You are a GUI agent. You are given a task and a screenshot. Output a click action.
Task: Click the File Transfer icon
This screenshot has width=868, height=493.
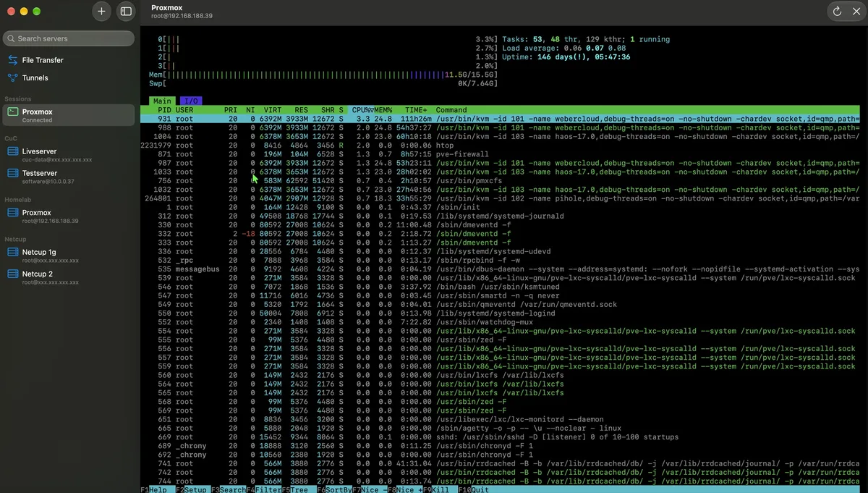coord(13,60)
